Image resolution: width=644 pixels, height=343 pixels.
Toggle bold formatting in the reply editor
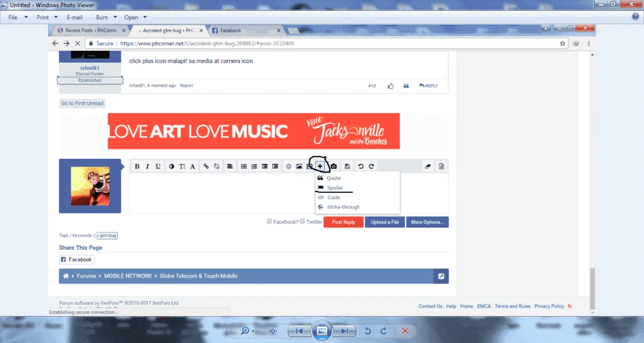[137, 167]
